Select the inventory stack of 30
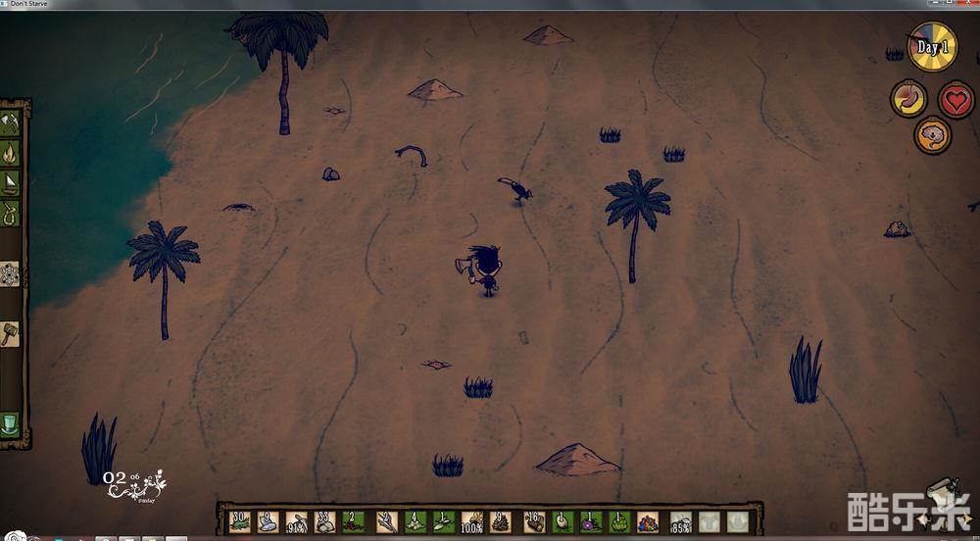This screenshot has width=980, height=541. pos(239,521)
